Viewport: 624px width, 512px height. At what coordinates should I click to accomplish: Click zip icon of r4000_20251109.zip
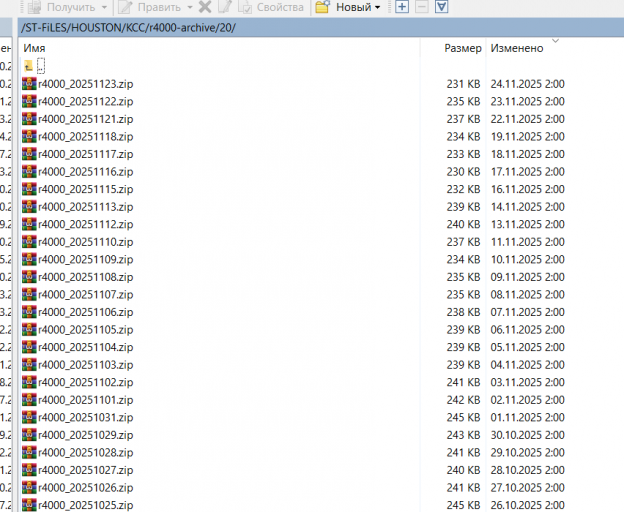(29, 259)
